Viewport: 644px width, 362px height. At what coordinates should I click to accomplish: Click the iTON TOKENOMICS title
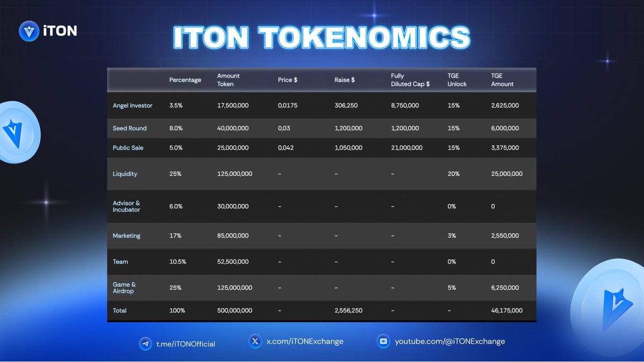(321, 37)
